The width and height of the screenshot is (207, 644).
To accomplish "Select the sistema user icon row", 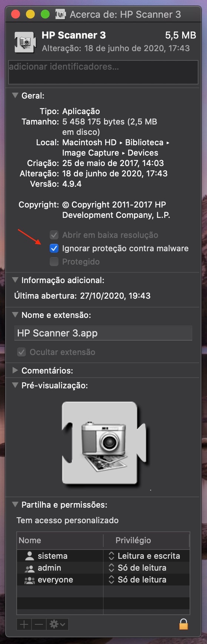I will pyautogui.click(x=60, y=556).
